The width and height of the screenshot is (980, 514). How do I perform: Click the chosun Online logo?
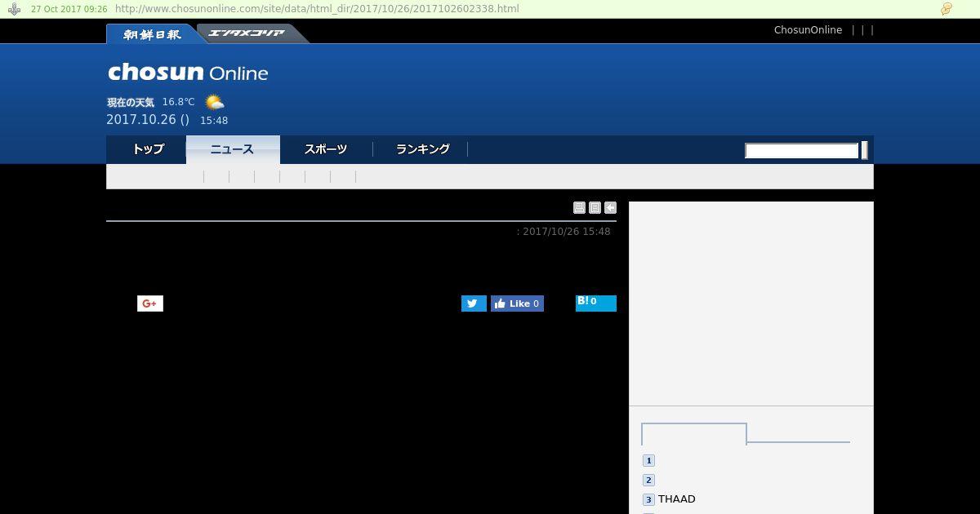click(x=188, y=72)
